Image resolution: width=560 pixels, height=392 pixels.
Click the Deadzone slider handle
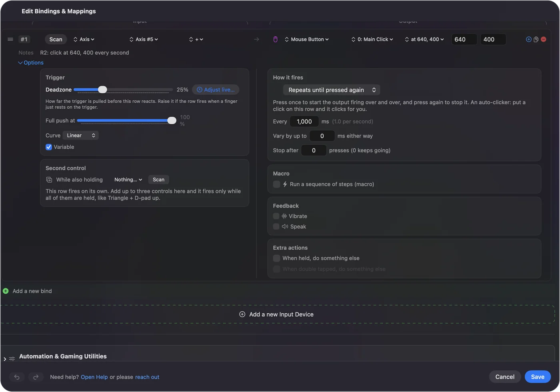(102, 90)
